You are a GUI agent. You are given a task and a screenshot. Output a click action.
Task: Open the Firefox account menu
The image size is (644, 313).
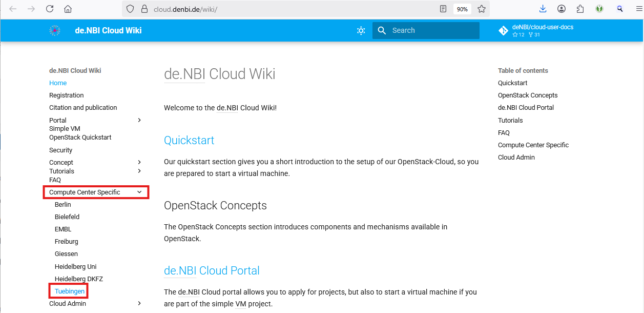562,9
